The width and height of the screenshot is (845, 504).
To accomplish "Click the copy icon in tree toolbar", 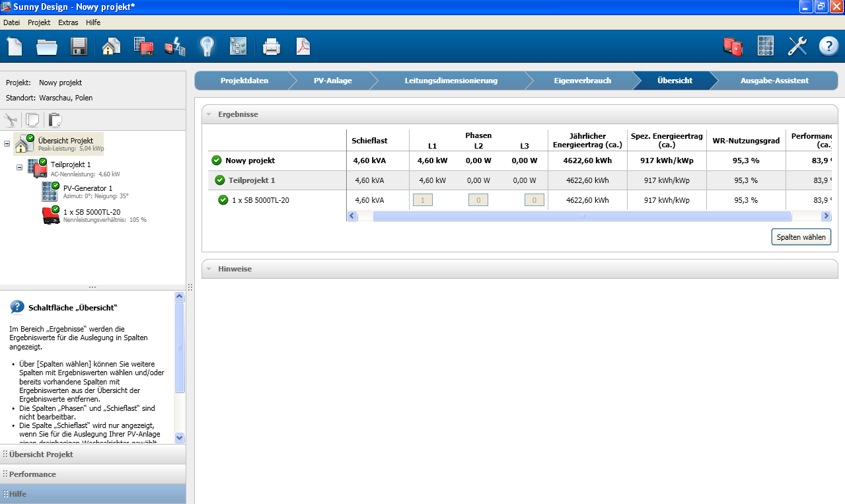I will 32,120.
